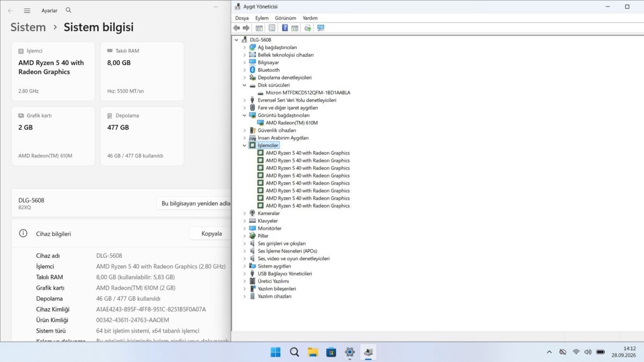Expand the Ağ bağdaştırıcıları node

[x=245, y=47]
